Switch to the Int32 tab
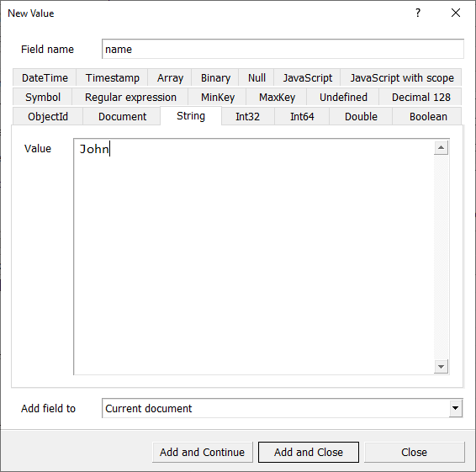Image resolution: width=476 pixels, height=472 pixels. (x=247, y=116)
